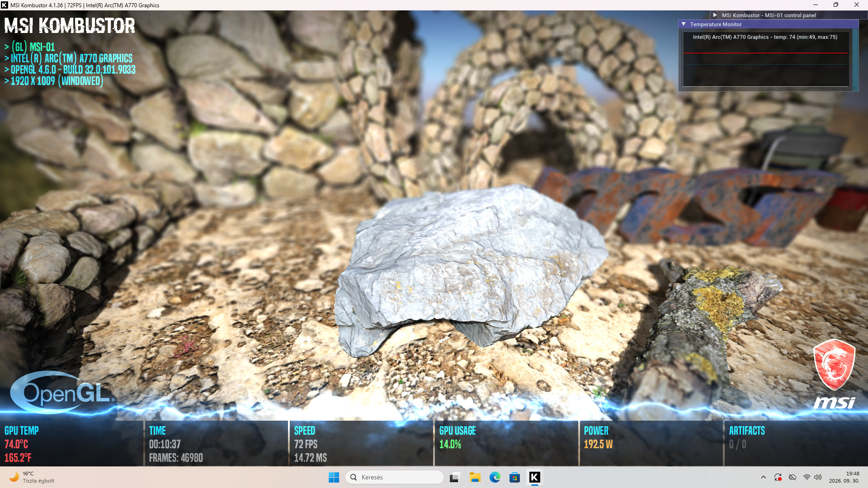Launch Microsoft Edge from the taskbar
Image resolution: width=868 pixels, height=488 pixels.
pyautogui.click(x=495, y=477)
